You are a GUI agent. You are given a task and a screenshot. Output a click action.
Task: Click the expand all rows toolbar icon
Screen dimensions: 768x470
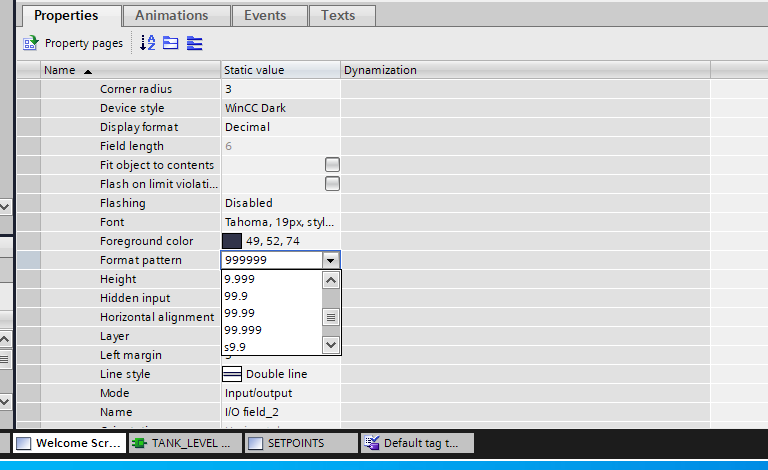(x=194, y=43)
